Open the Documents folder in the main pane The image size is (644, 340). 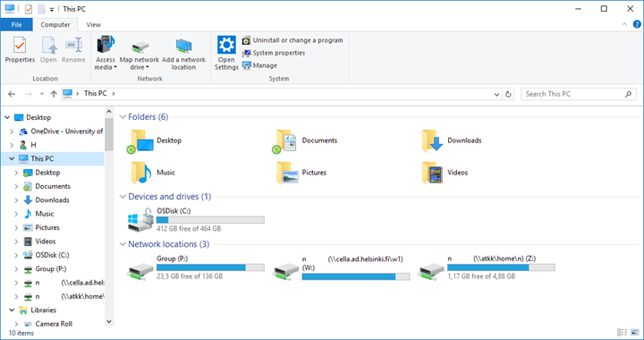(x=305, y=140)
